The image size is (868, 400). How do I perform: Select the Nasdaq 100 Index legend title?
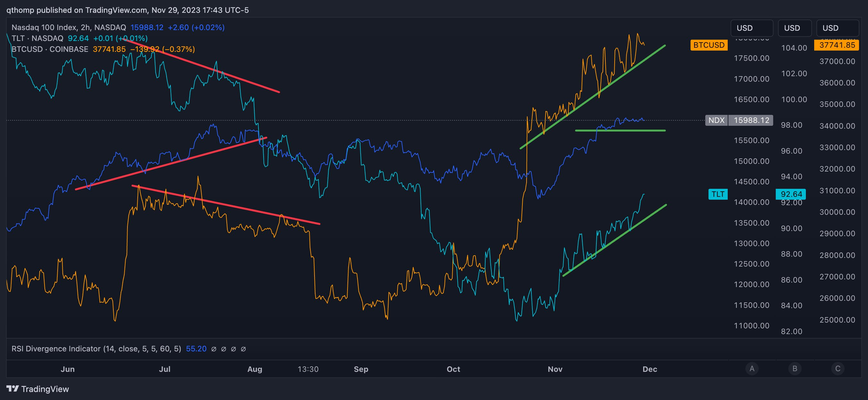tap(69, 27)
